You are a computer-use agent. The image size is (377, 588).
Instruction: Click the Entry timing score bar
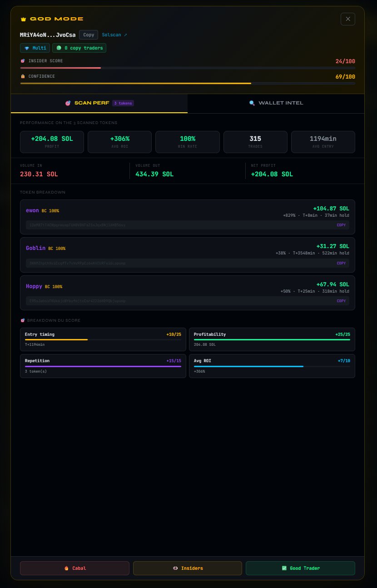[x=103, y=339]
